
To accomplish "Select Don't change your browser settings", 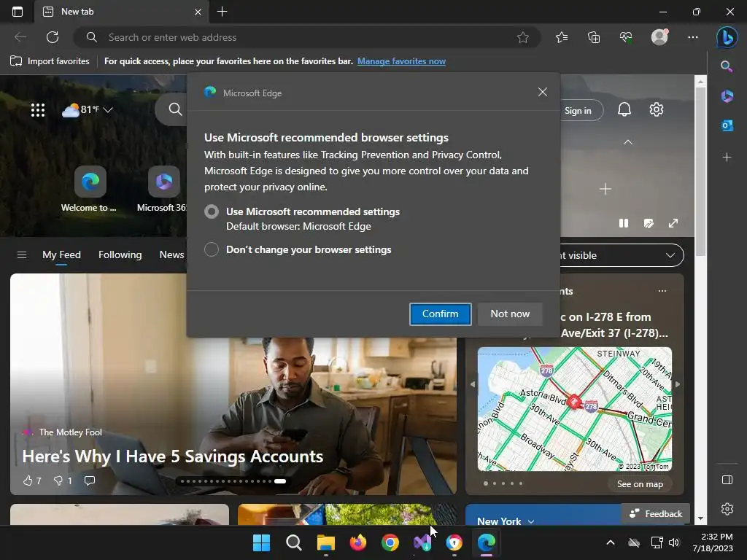I will 212,249.
